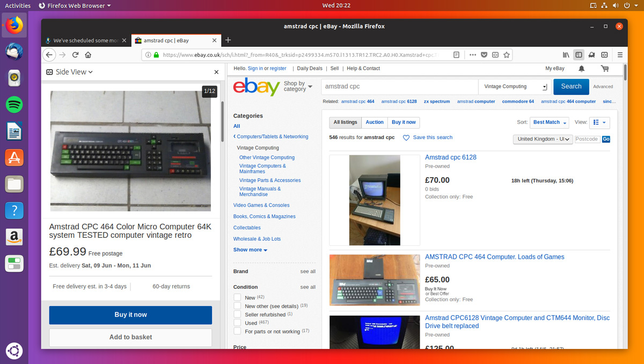Click the Firefox address bar URL
This screenshot has width=644, height=364.
pyautogui.click(x=299, y=55)
